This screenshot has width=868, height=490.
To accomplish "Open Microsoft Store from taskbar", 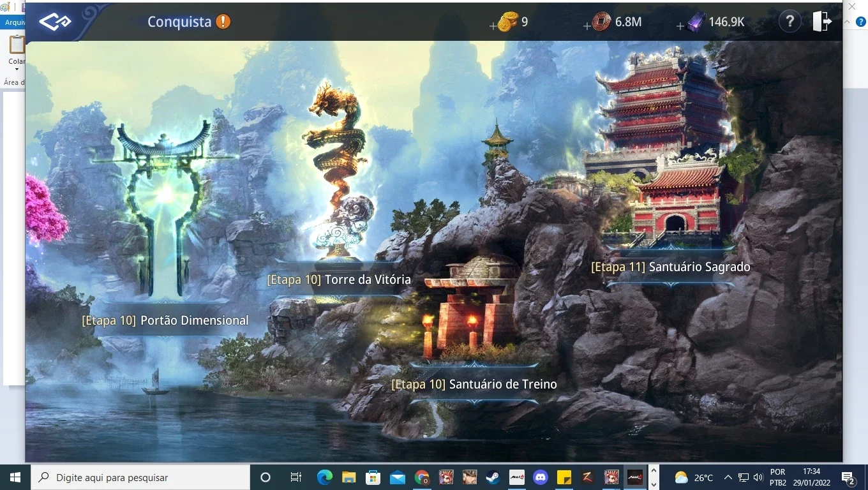I will tap(373, 477).
